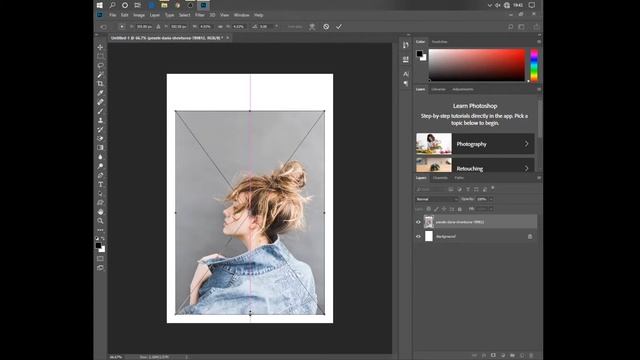This screenshot has height=360, width=640.
Task: Open the Color panel options menu
Action: click(x=539, y=42)
